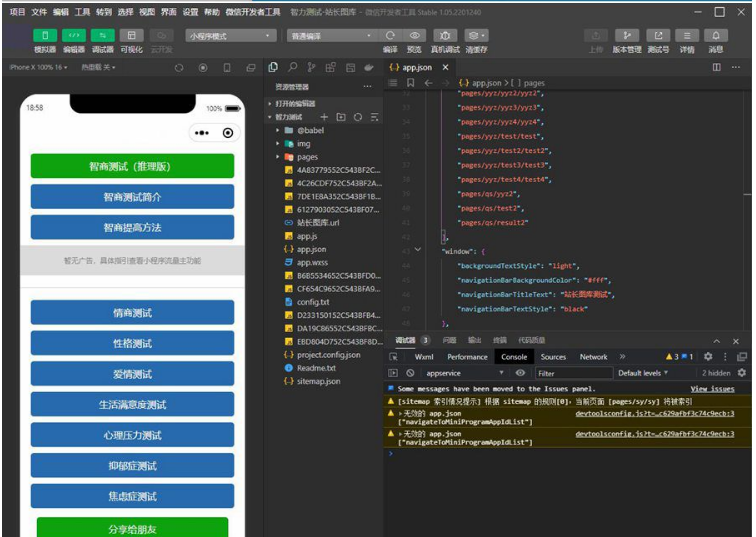Image resolution: width=756 pixels, height=537 pixels.
Task: Tap the 智商测试简介 button in simulator
Action: click(x=132, y=196)
